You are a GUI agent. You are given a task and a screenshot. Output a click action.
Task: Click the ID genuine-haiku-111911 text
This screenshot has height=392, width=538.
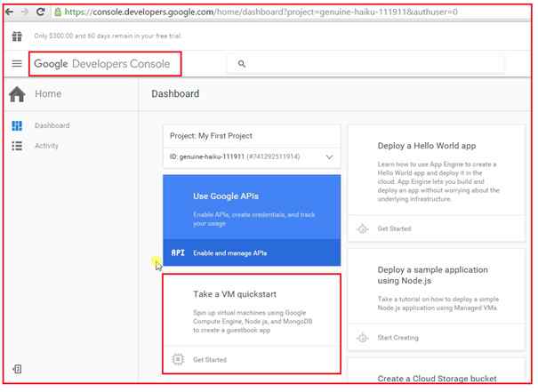(235, 156)
